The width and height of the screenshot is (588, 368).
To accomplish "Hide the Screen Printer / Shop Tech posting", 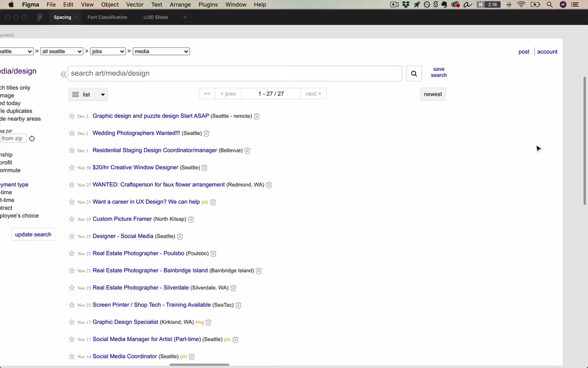I will [x=238, y=305].
